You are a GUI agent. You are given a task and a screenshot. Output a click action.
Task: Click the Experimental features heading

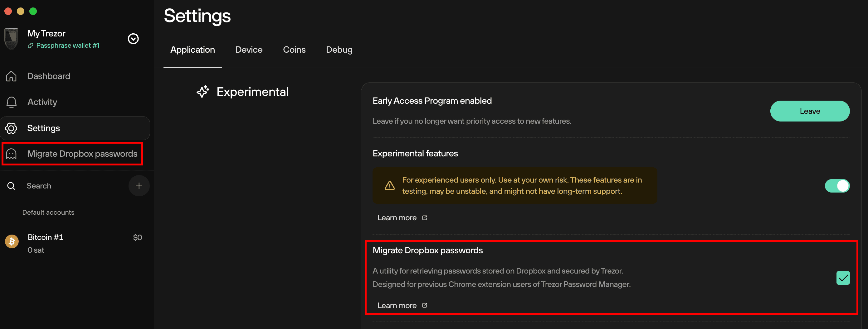click(x=415, y=153)
